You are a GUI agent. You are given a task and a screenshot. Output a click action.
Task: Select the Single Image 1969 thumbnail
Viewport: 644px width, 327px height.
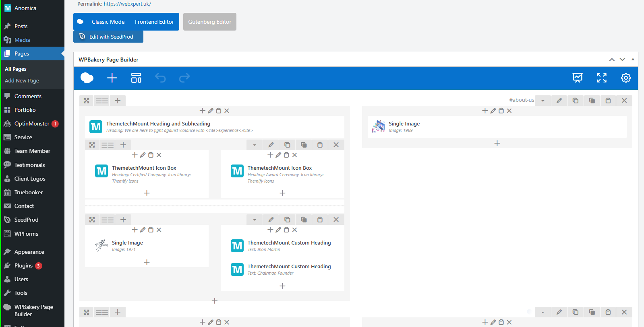coord(379,126)
